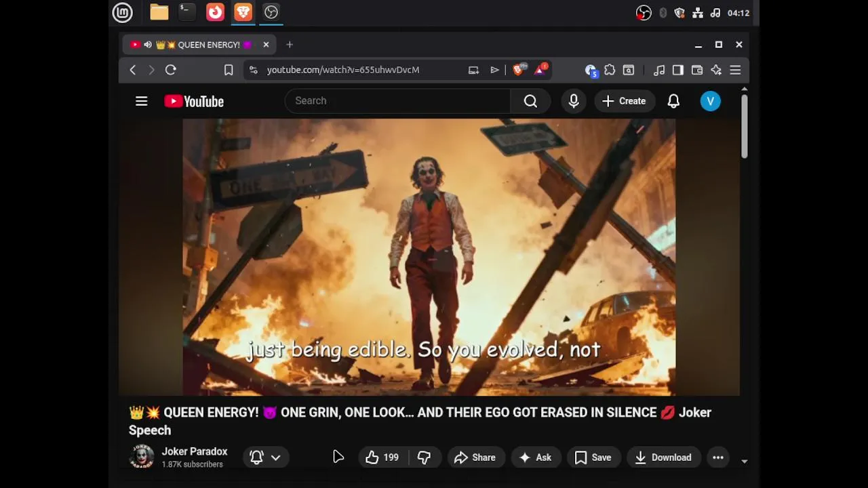Open more actions three-dot menu
The height and width of the screenshot is (488, 868).
pos(718,457)
